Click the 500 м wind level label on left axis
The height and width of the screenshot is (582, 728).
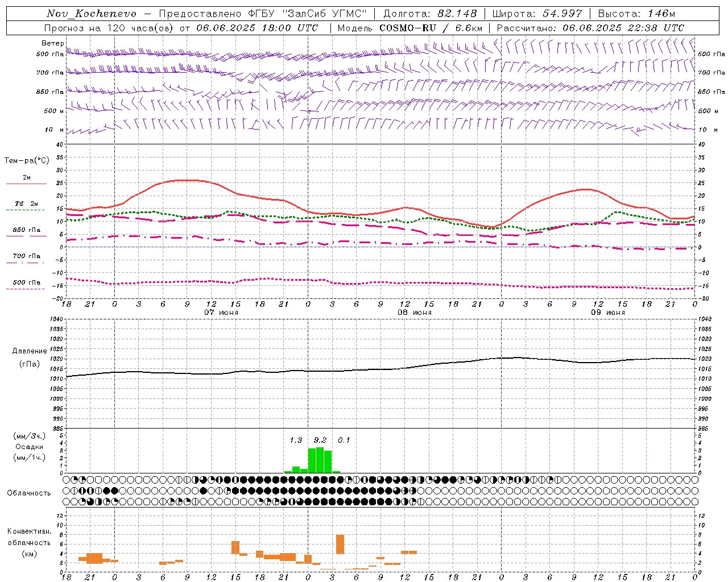click(54, 111)
